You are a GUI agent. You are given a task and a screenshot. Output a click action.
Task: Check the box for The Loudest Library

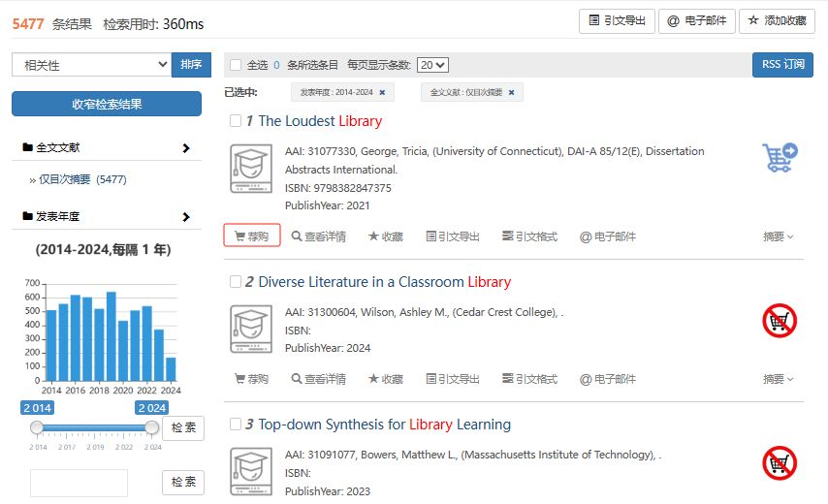(236, 121)
